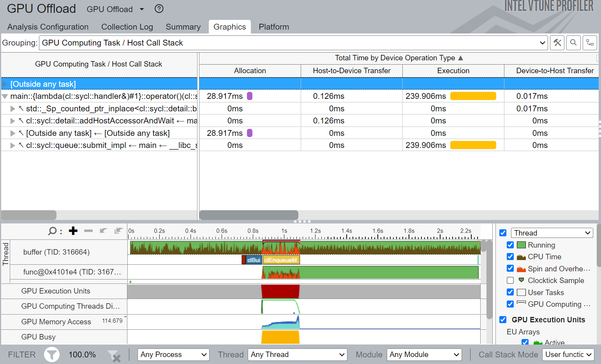This screenshot has width=601, height=364.
Task: Open the Any Process filter dropdown
Action: (173, 355)
